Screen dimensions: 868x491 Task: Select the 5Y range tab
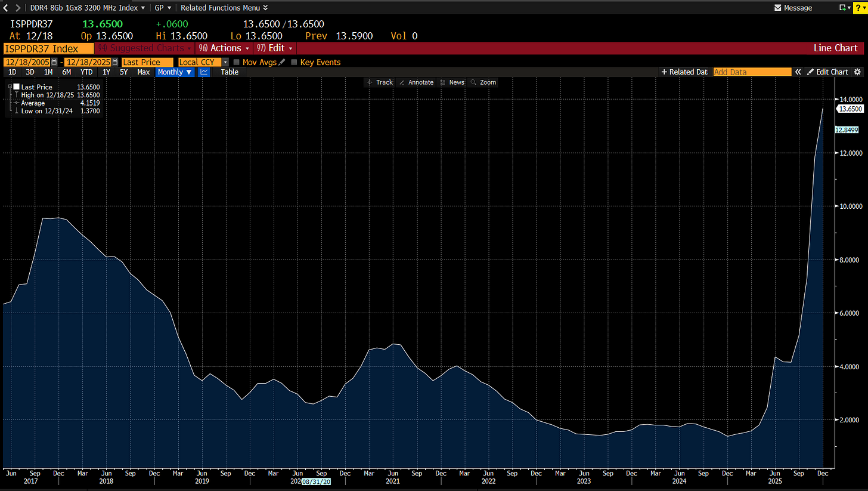[x=123, y=72]
